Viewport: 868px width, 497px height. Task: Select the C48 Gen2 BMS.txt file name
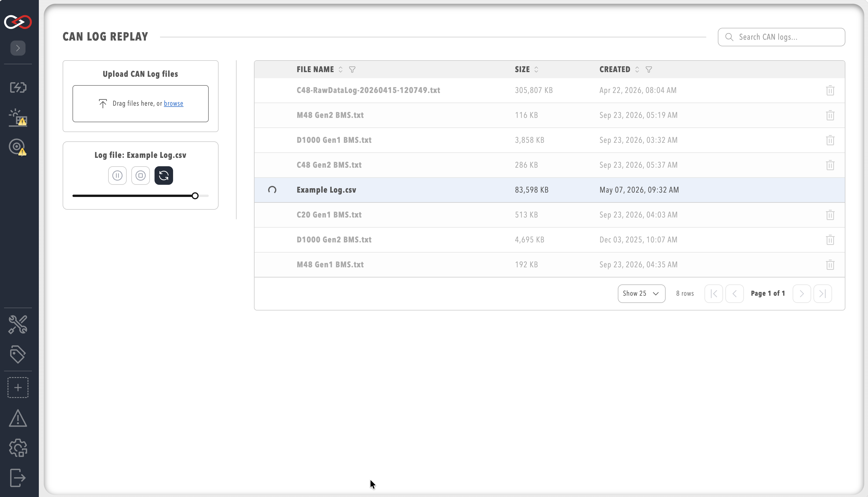tap(329, 165)
